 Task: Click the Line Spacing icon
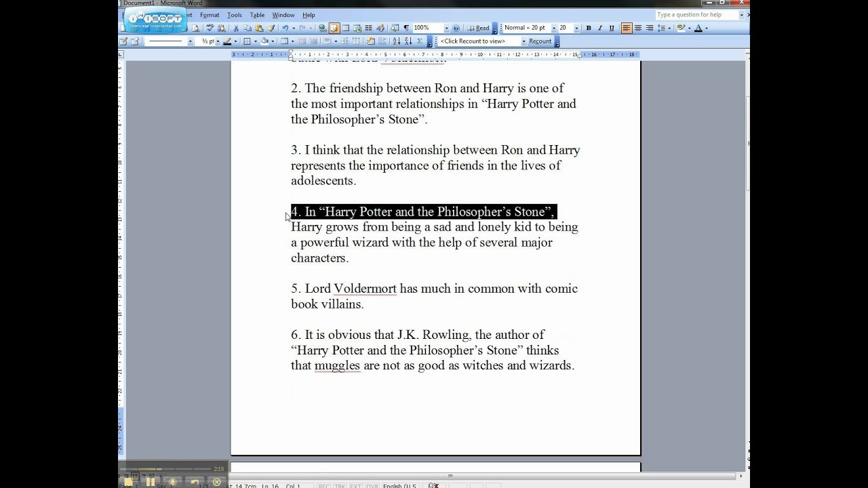[662, 28]
